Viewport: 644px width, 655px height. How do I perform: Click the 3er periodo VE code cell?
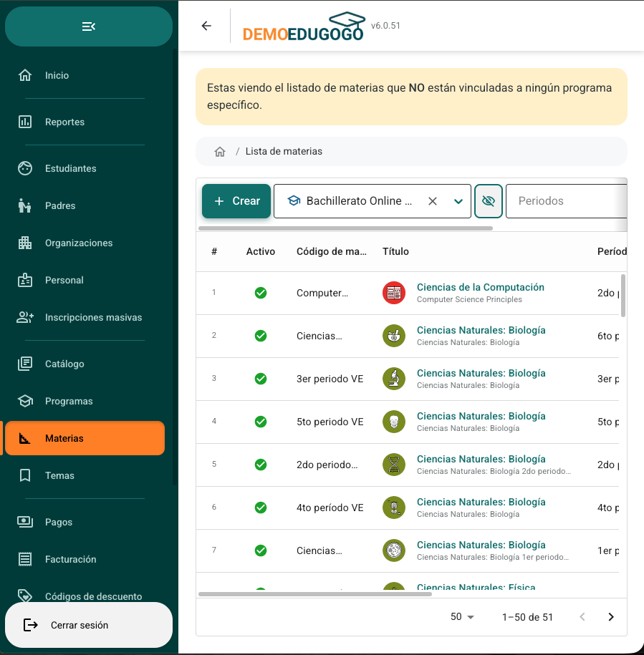(x=330, y=379)
